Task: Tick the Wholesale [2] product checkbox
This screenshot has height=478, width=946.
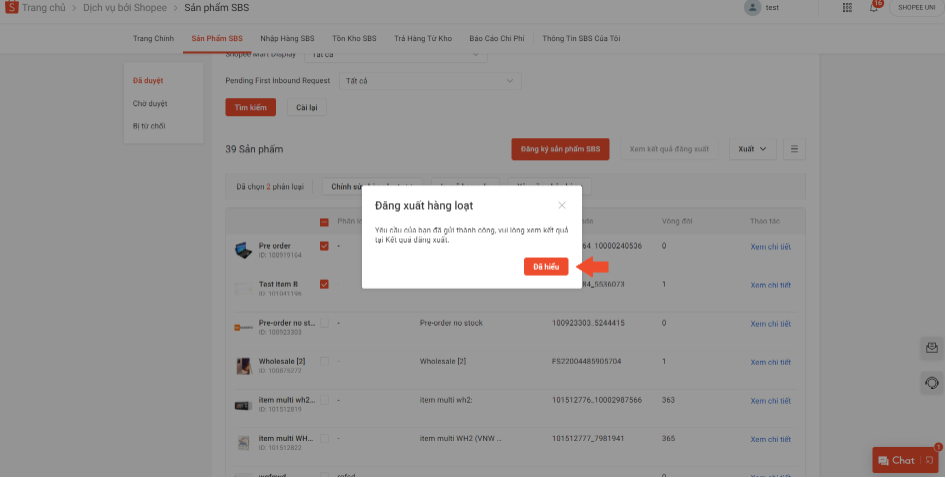Action: coord(324,361)
